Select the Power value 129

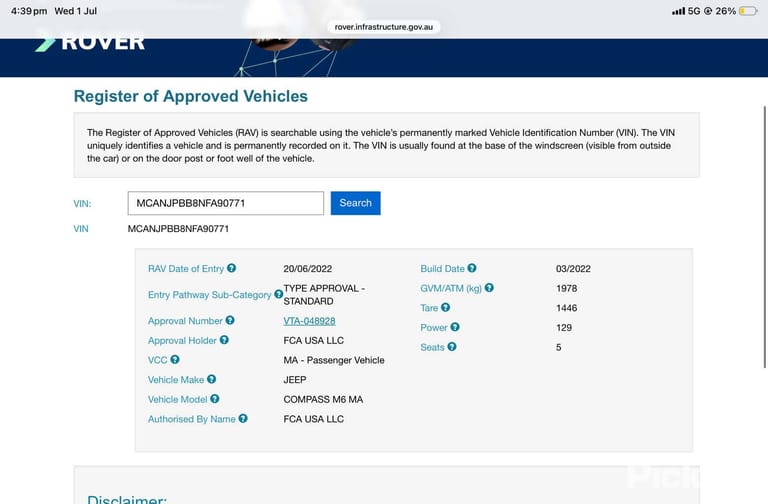564,327
